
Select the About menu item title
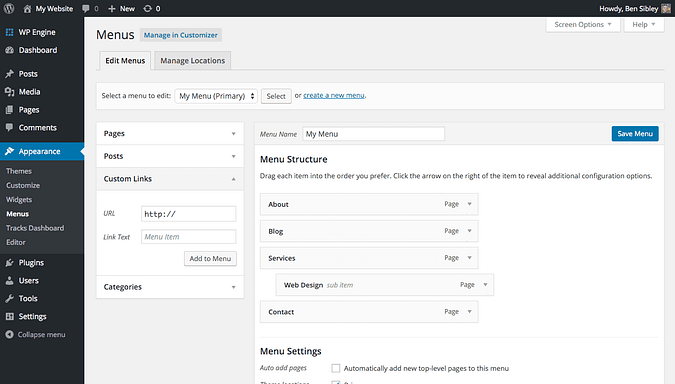tap(278, 204)
